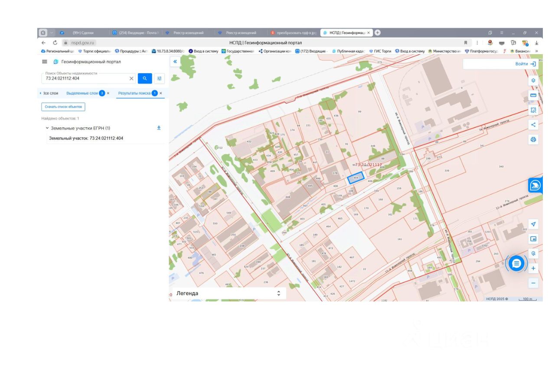Select Результаты поиска tab
This screenshot has width=555, height=392.
point(134,93)
